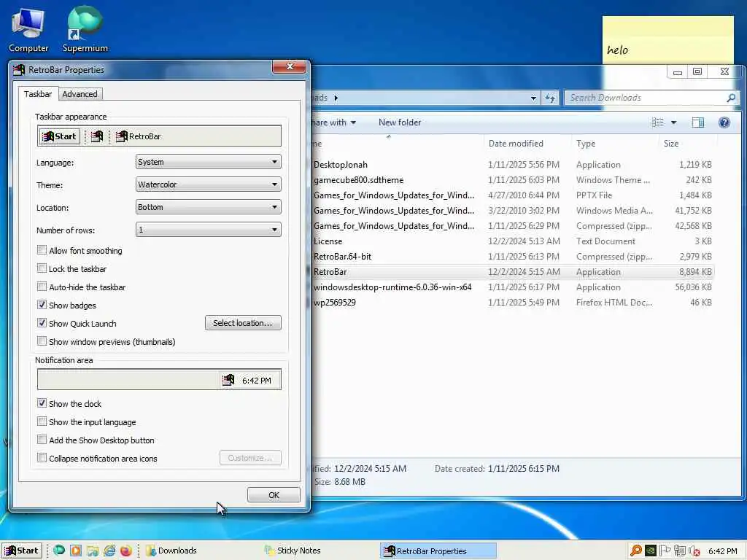Open the Theme dropdown showing Watercolor
This screenshot has height=560, width=747.
pos(208,184)
